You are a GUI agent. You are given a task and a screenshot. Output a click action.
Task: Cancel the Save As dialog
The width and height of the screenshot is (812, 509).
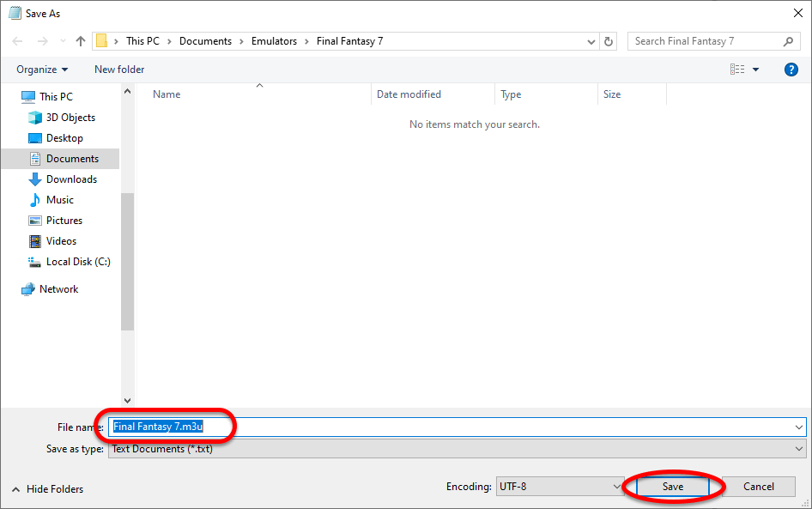pos(759,487)
